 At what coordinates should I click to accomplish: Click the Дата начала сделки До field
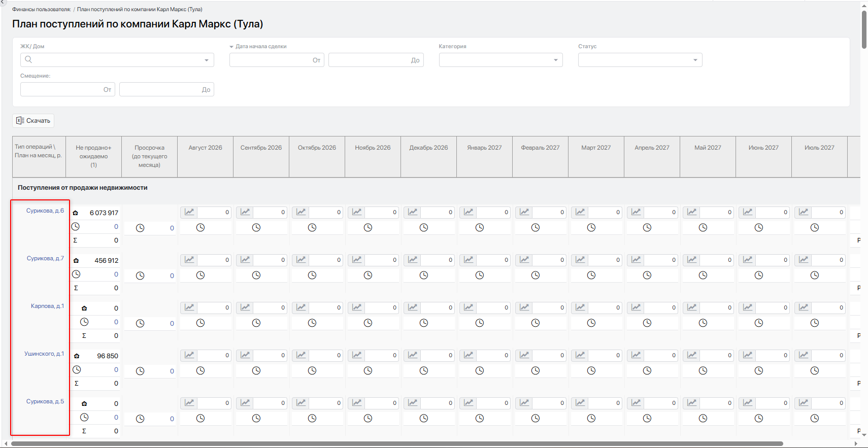(376, 60)
